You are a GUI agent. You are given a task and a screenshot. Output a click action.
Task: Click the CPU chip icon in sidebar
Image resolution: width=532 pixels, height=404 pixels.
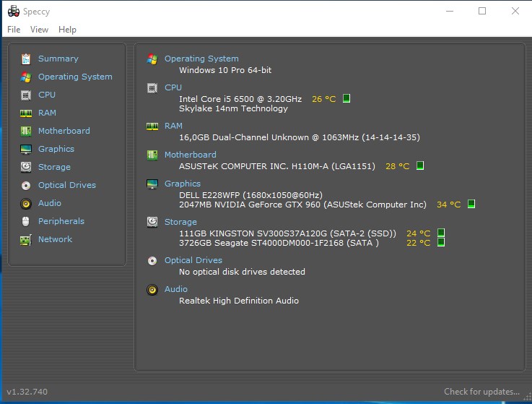(26, 95)
